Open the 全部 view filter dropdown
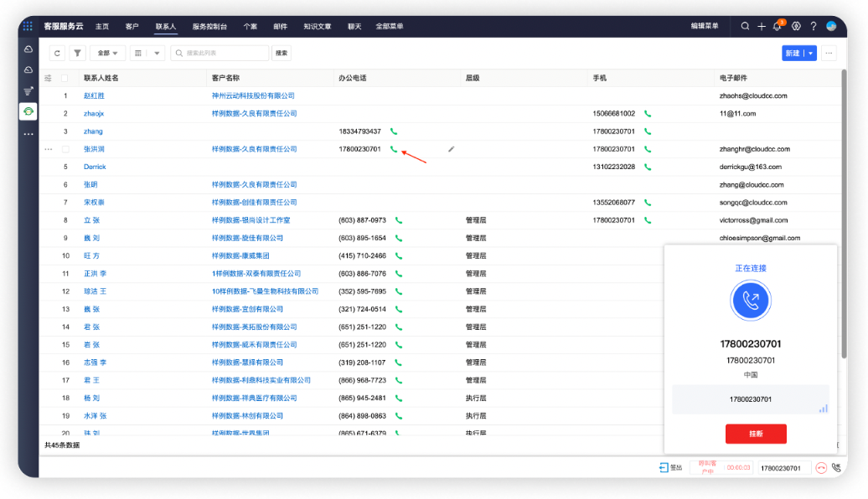 [107, 53]
